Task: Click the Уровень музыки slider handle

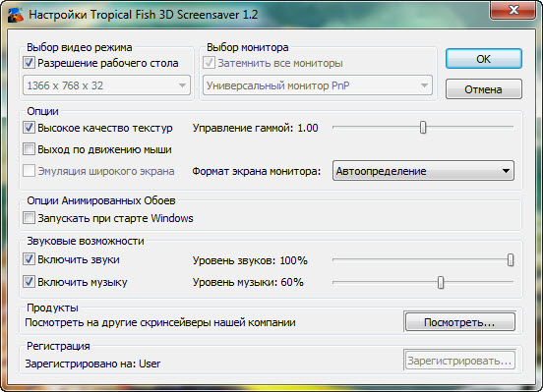Action: 441,282
